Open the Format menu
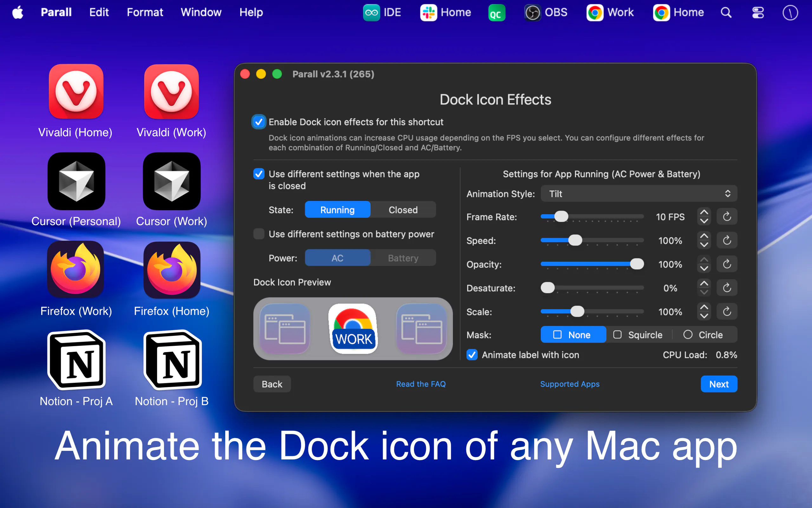 tap(145, 12)
